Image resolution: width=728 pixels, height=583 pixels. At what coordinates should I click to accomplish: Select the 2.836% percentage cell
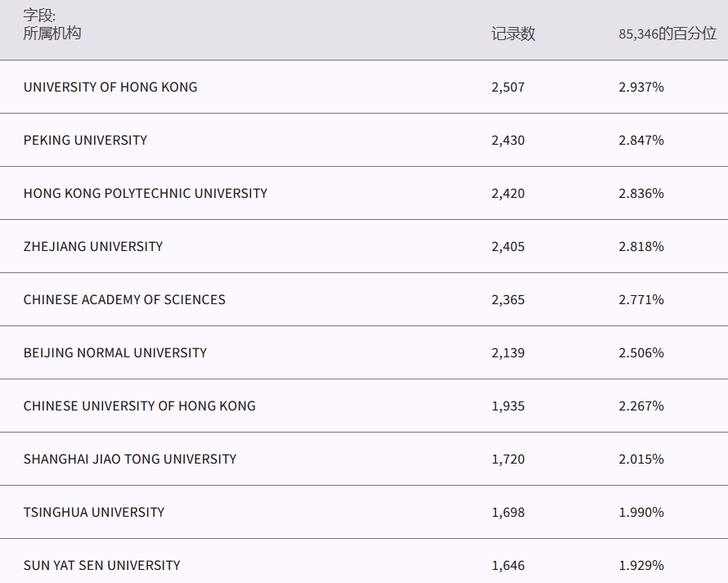[641, 193]
